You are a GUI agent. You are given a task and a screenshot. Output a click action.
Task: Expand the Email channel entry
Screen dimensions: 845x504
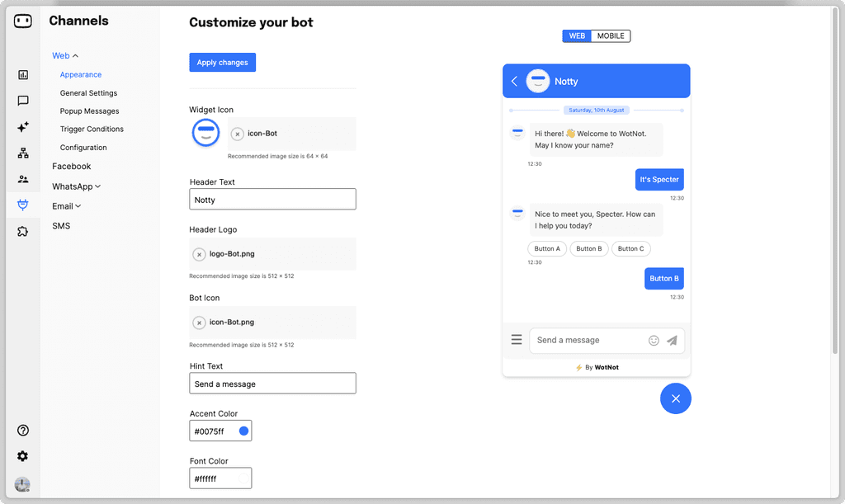pos(67,206)
